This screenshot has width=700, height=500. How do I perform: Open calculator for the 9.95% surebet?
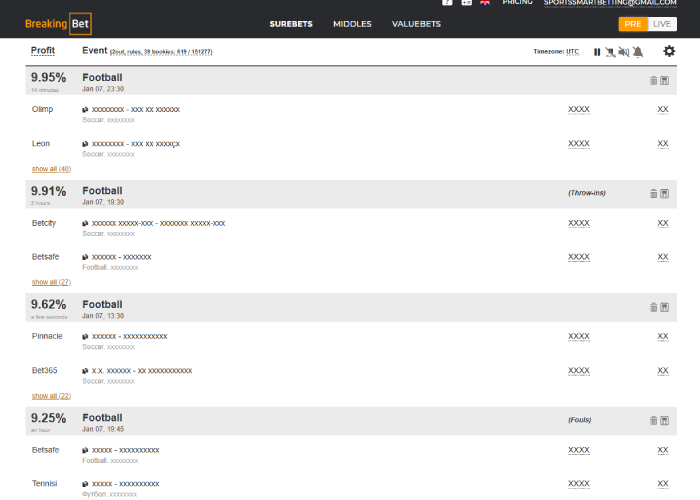click(665, 80)
